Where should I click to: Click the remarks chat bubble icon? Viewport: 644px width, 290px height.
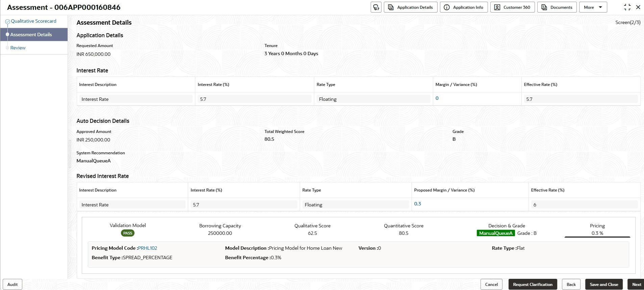click(x=376, y=7)
